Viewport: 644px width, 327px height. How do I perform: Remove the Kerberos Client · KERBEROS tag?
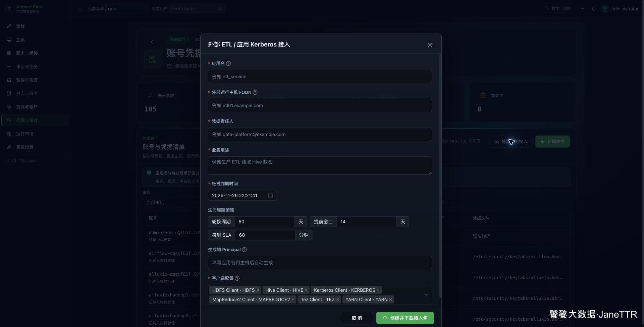click(378, 290)
